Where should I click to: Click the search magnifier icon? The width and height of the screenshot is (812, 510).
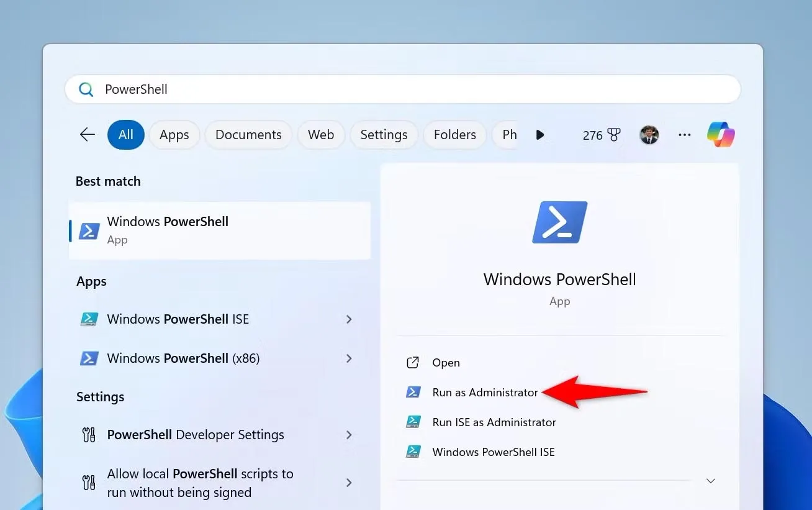tap(86, 89)
